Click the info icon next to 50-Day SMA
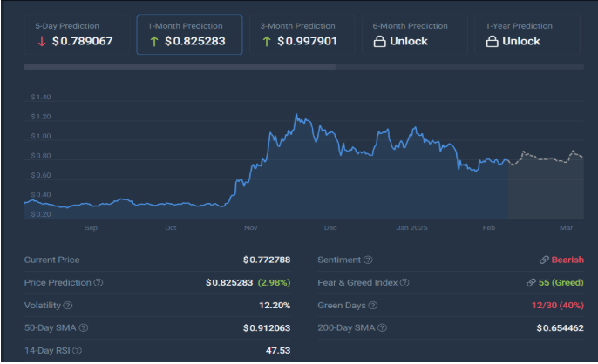Screen dimensions: 598x364 [85, 328]
